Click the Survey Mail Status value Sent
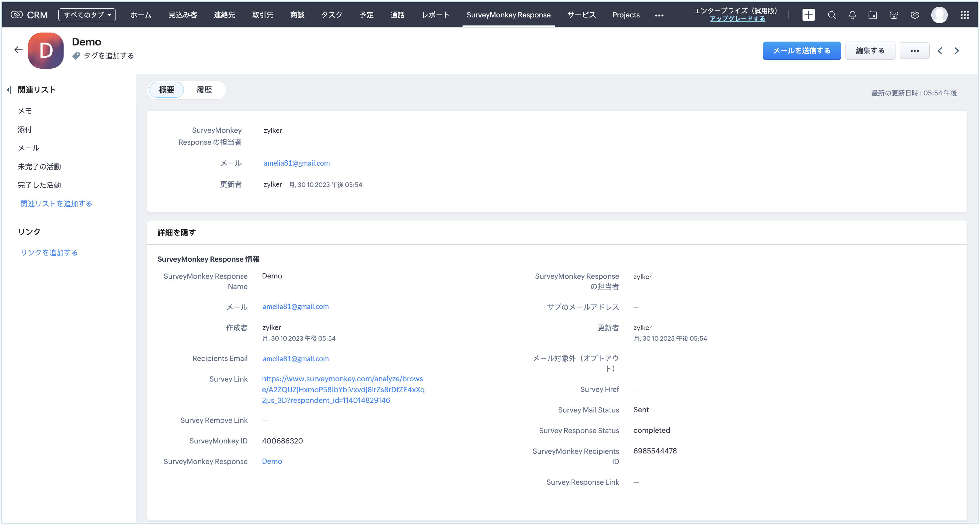 pyautogui.click(x=641, y=409)
